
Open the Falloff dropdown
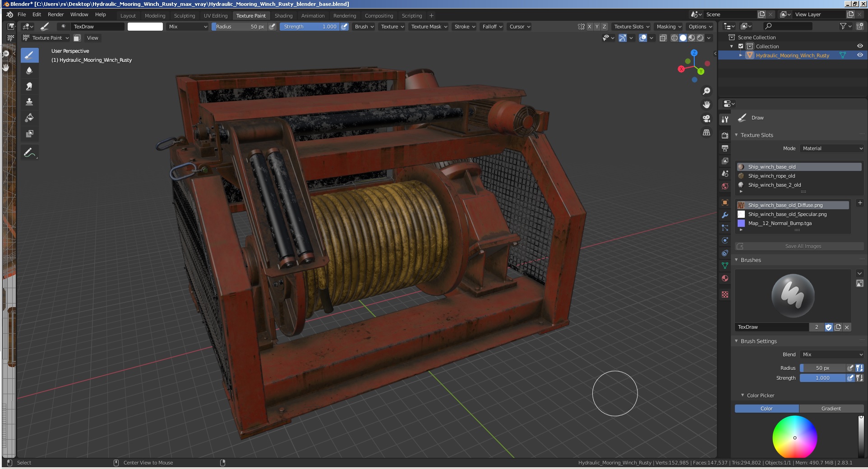pyautogui.click(x=492, y=27)
